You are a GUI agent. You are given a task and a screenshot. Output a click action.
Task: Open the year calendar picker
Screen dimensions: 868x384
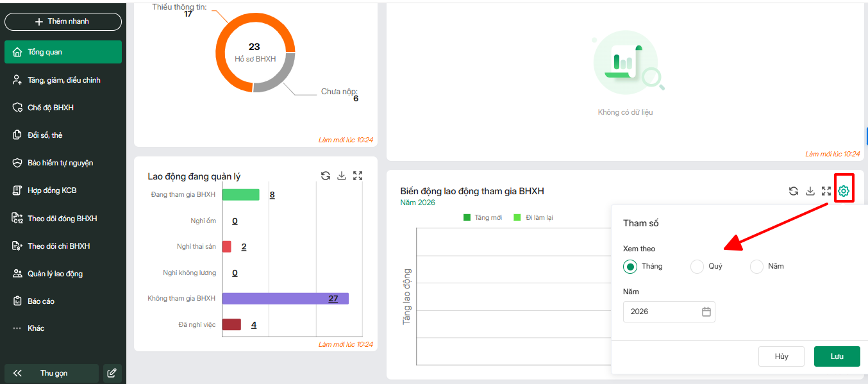coord(706,312)
